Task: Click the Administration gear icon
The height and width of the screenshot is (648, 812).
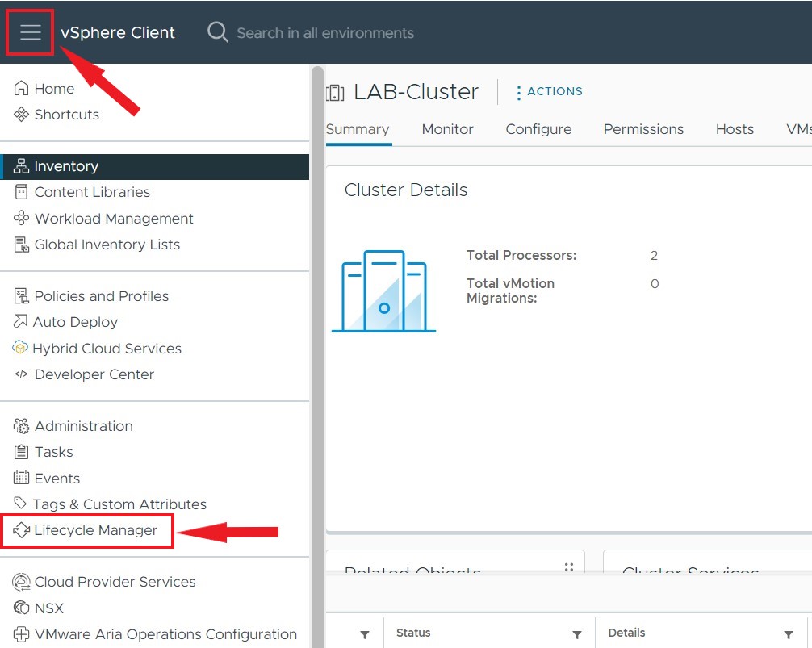Action: coord(21,426)
